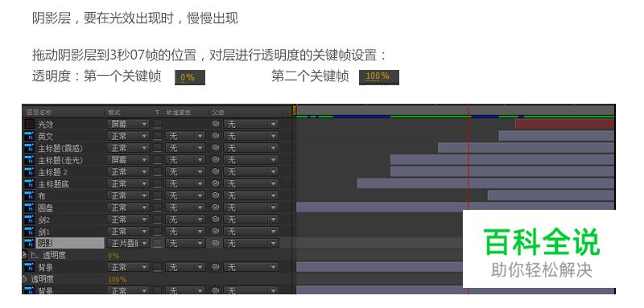Click the 主标题底 layer bar in the timeline

click(485, 183)
